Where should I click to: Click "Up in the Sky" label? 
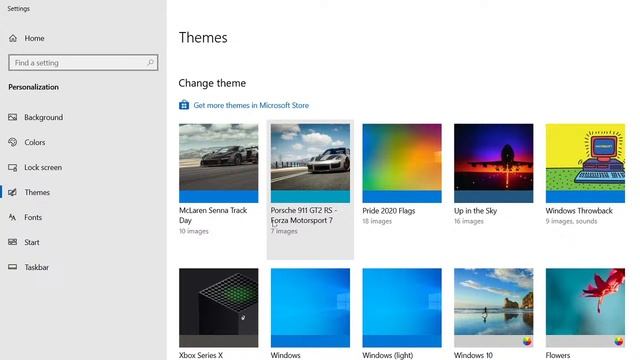pyautogui.click(x=476, y=211)
